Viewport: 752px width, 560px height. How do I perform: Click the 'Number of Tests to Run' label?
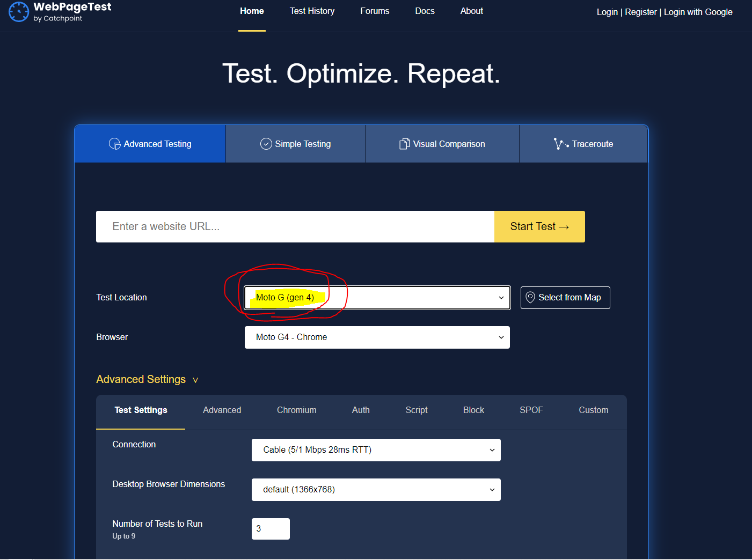coord(157,524)
